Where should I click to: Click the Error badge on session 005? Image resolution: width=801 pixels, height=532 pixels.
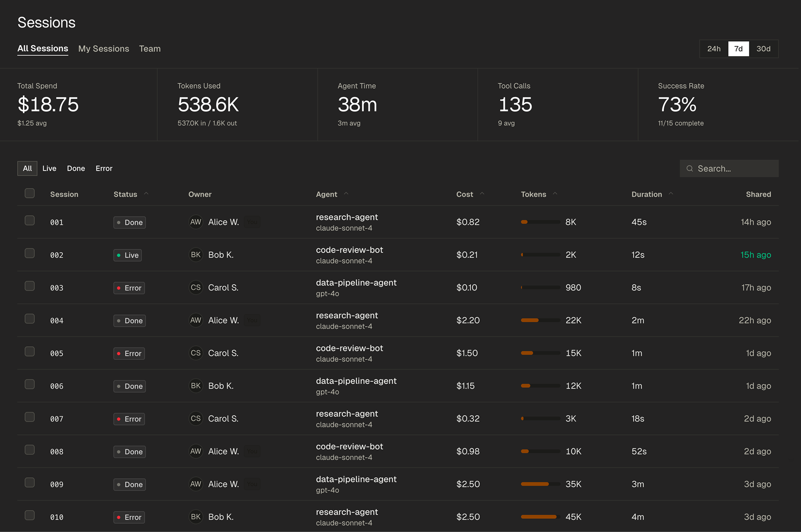129,353
